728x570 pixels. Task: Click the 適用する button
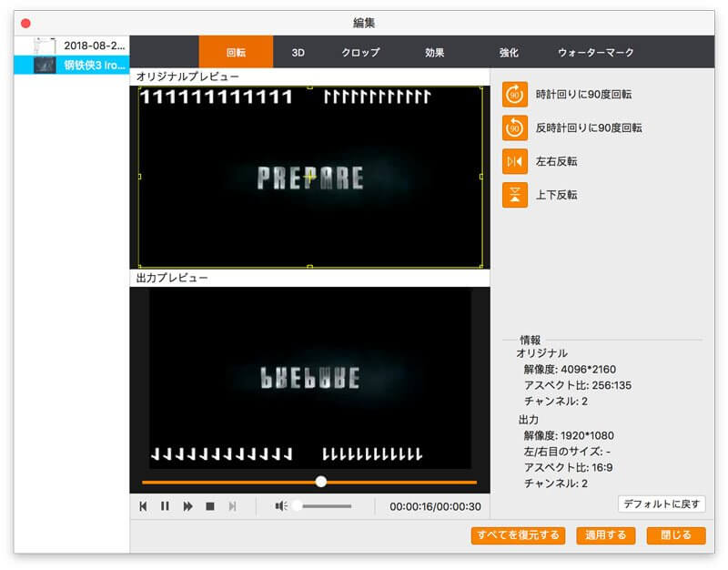pos(606,535)
